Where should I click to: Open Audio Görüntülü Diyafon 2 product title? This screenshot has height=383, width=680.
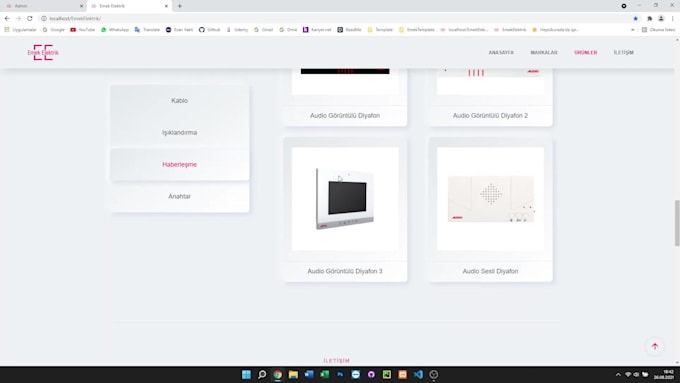click(490, 115)
